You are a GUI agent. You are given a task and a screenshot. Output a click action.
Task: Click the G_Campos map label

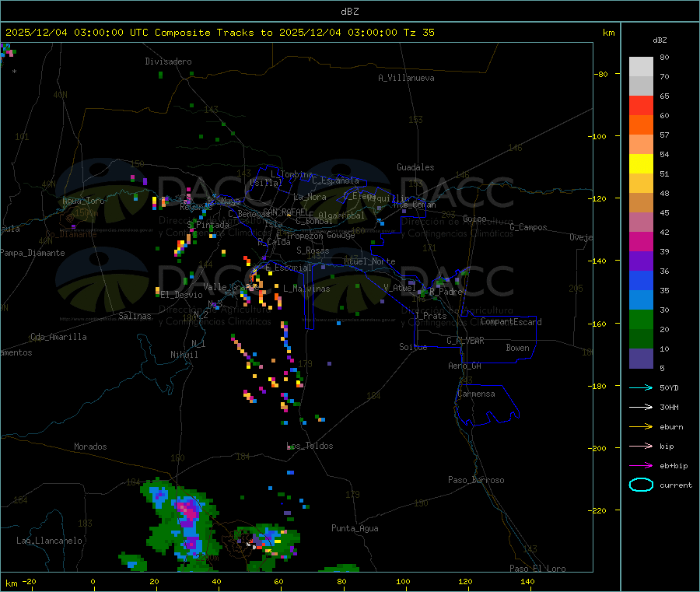[x=528, y=227]
